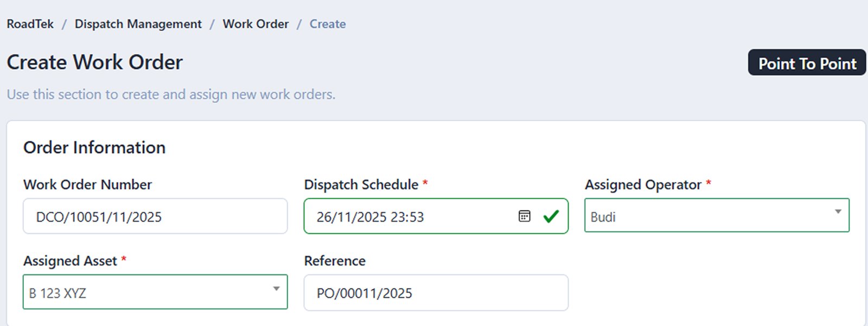Click the Assigned Asset required field marker
The image size is (868, 326).
(123, 261)
